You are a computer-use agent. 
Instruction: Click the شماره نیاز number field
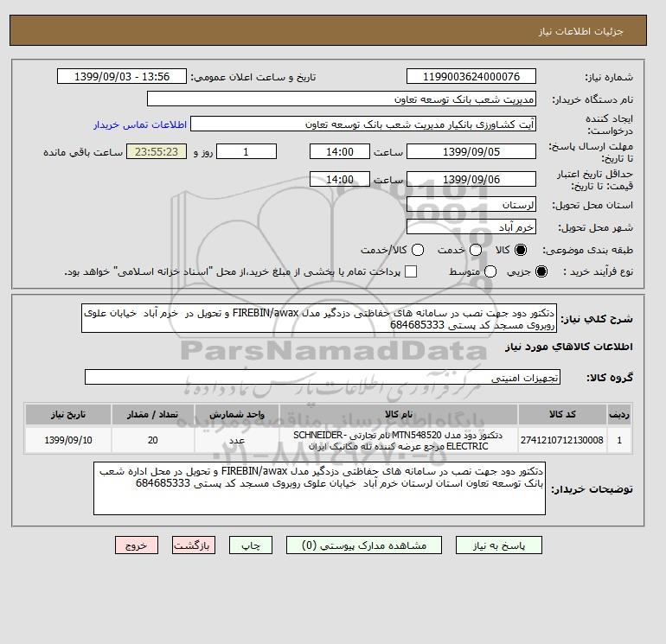(x=471, y=76)
